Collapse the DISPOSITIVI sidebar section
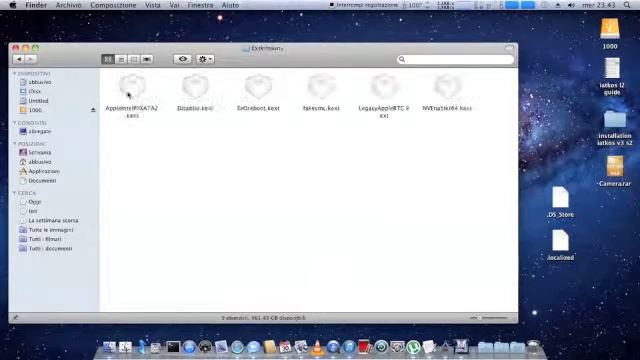The width and height of the screenshot is (640, 360). point(15,73)
